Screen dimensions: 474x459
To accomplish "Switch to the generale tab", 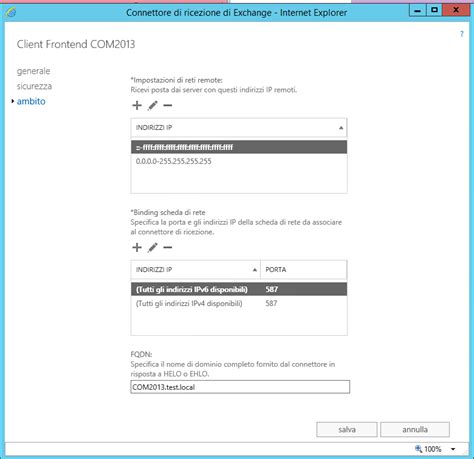I will [x=33, y=71].
